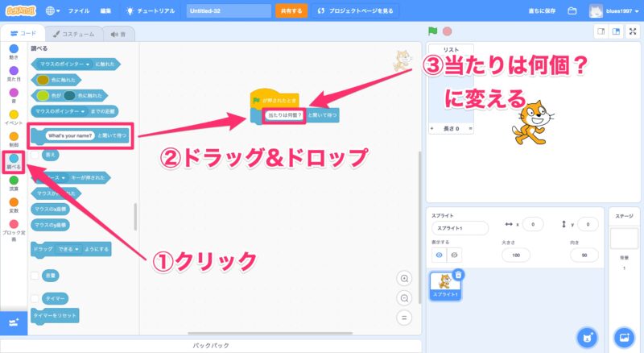
Task: Open the language globe dropdown
Action: (x=54, y=11)
